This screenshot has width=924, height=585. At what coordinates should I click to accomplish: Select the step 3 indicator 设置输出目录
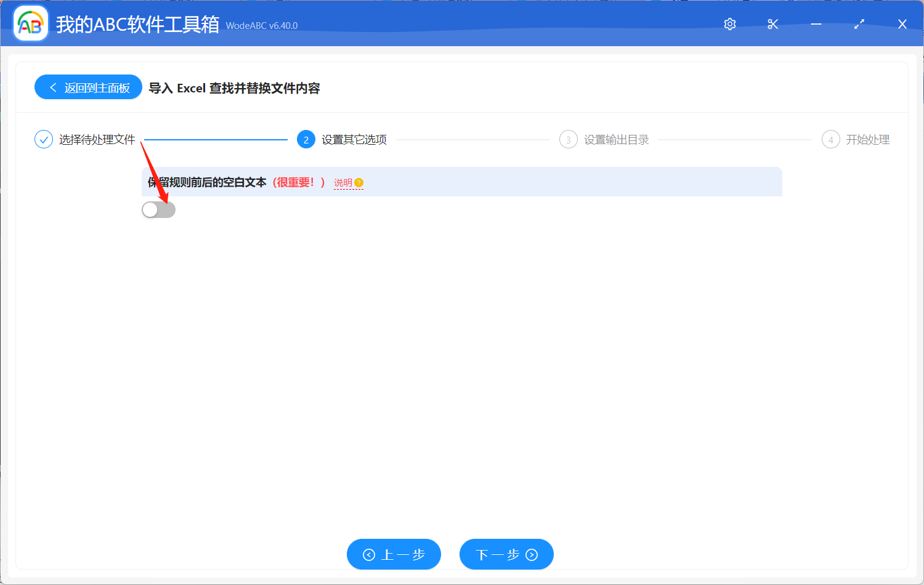point(568,139)
